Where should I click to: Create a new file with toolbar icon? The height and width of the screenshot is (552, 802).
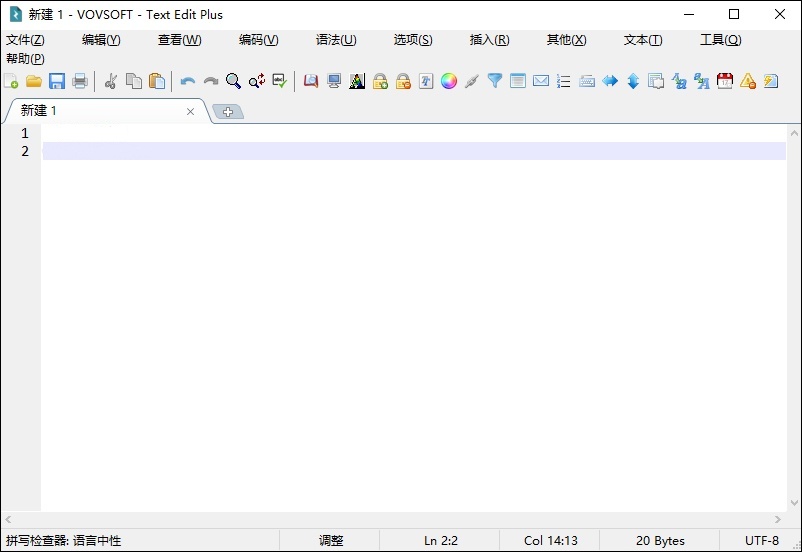(11, 81)
